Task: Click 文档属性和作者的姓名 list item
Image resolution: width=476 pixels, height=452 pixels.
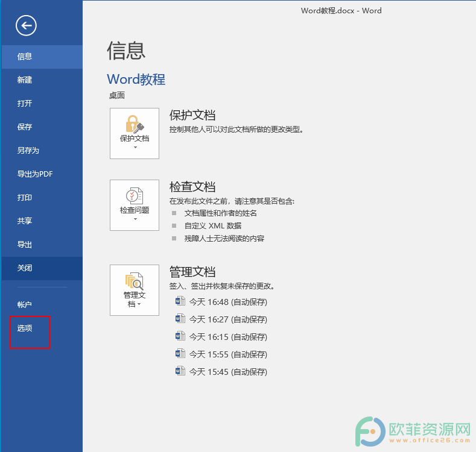Action: (220, 213)
